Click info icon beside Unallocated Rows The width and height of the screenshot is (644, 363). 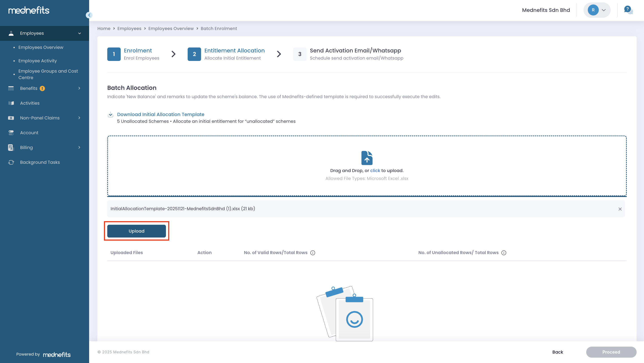pos(504,253)
